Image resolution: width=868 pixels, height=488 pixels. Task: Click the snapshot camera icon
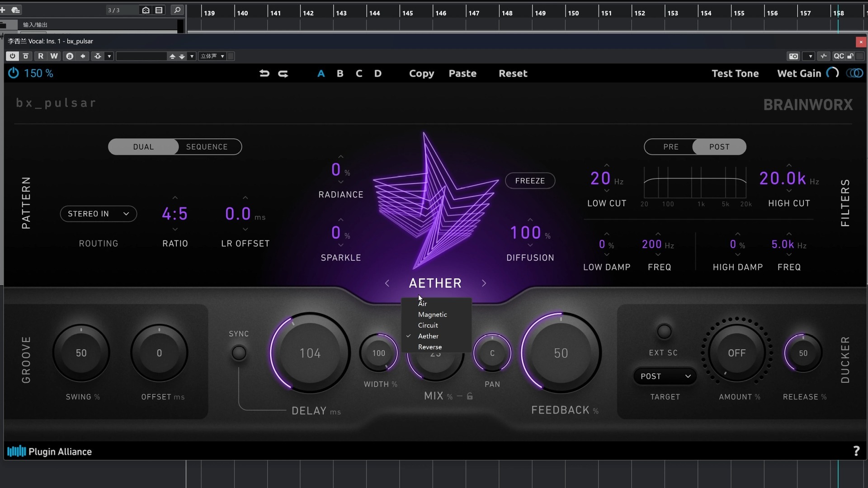[x=794, y=56]
